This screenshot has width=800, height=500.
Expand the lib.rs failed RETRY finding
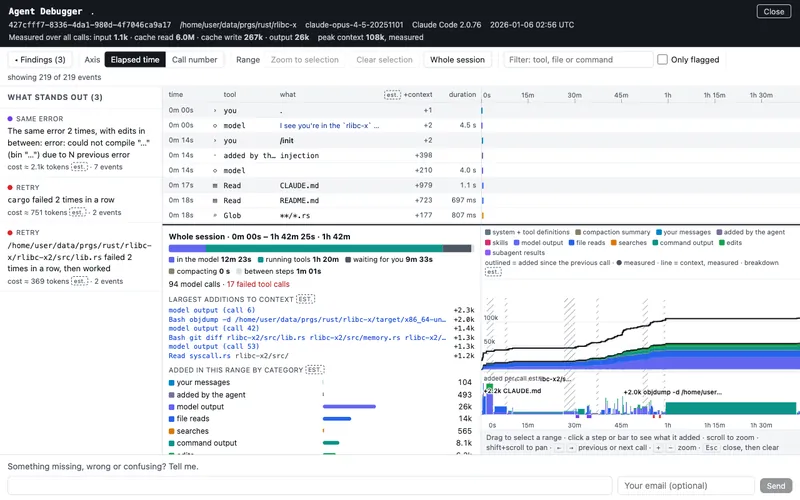click(81, 257)
